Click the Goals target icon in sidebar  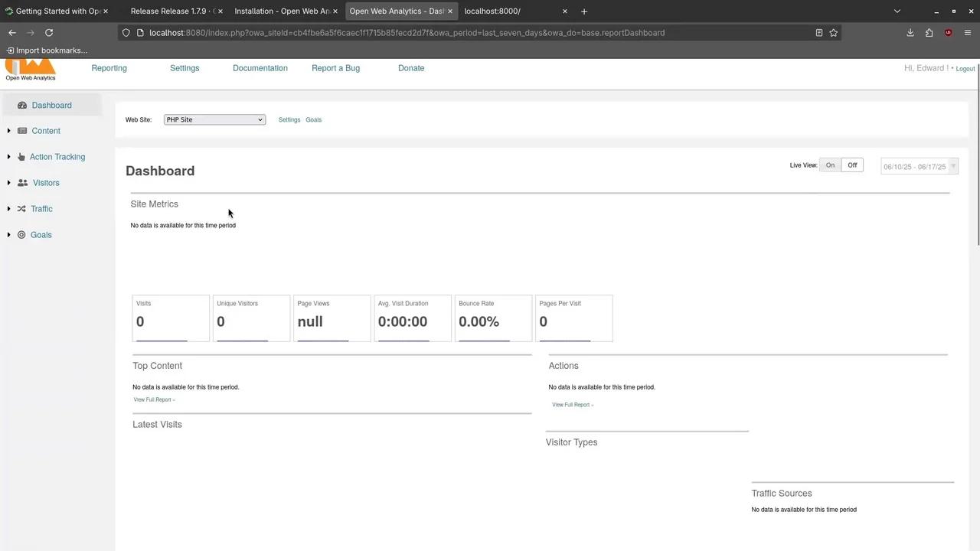tap(21, 234)
